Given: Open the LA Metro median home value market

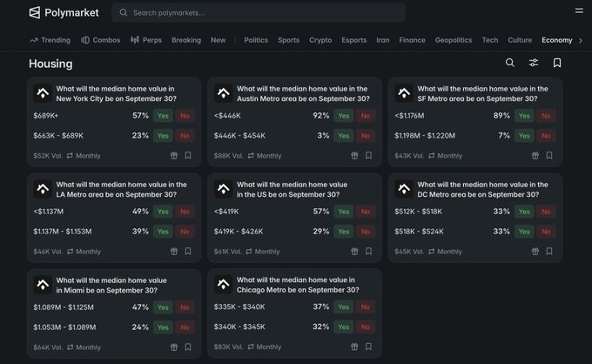Looking at the screenshot, I should click(x=122, y=190).
